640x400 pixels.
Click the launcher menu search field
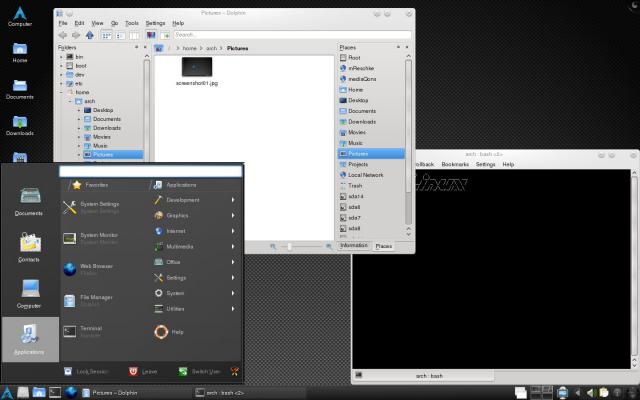point(151,171)
